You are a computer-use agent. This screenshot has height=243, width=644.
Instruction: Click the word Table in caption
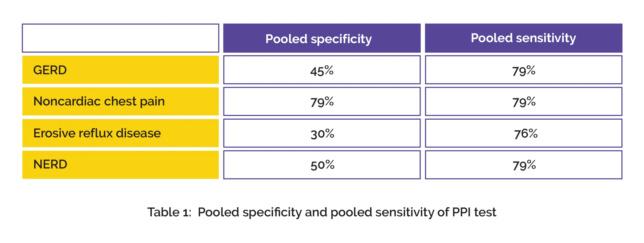coord(163,212)
